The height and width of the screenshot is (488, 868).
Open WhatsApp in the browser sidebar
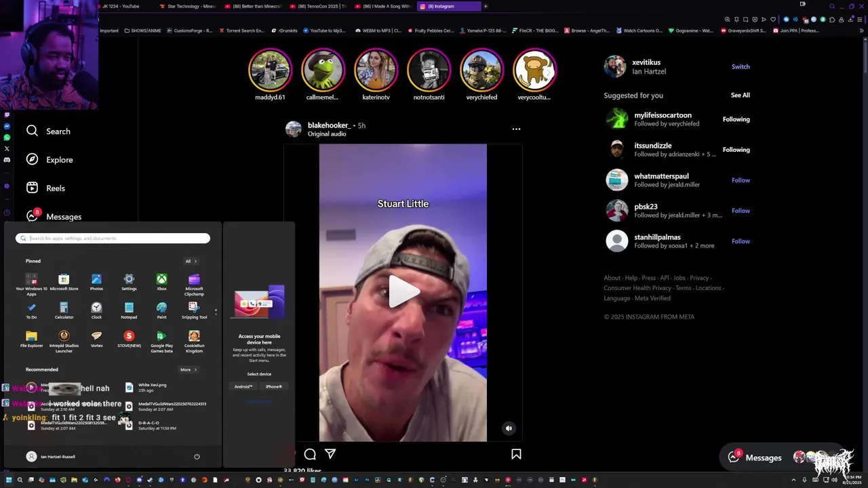[7, 138]
